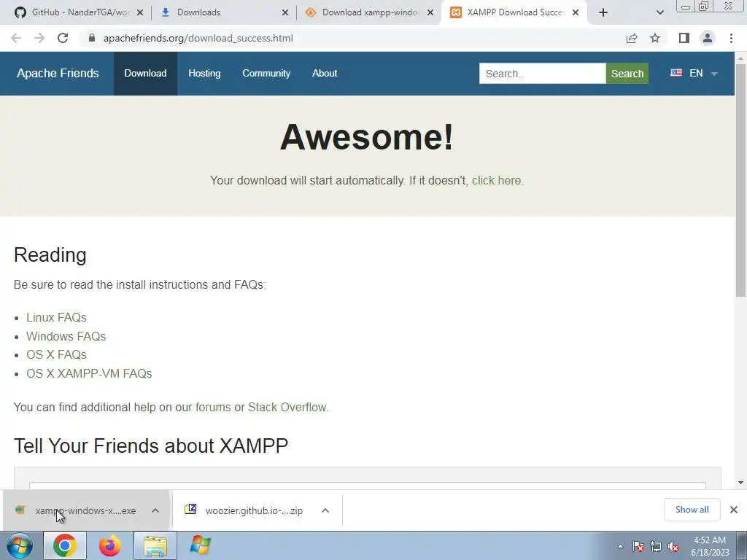This screenshot has width=747, height=560.
Task: Open a new tab with the plus button
Action: click(x=603, y=12)
